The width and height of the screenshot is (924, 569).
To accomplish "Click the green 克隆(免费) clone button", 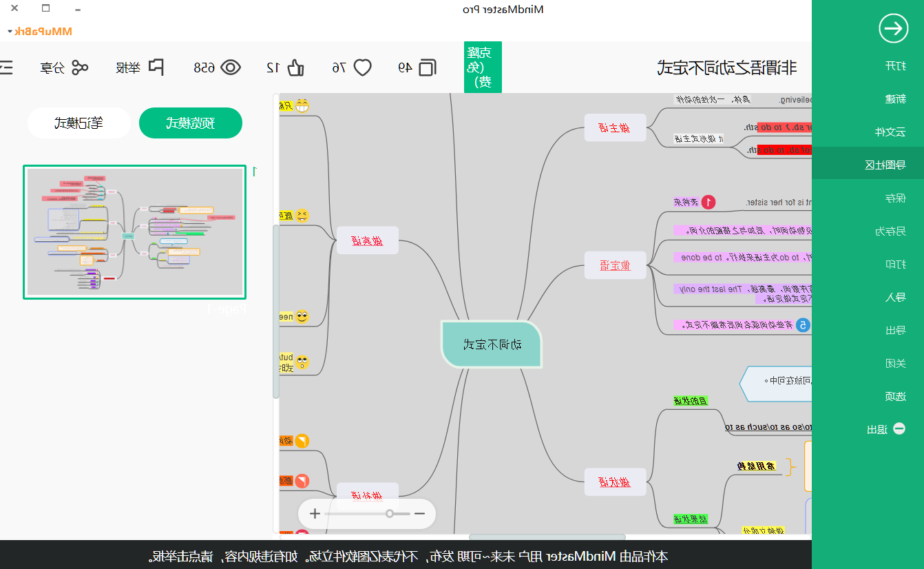I will [x=483, y=67].
